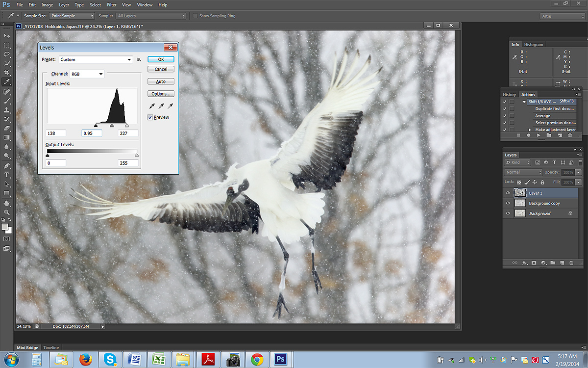Toggle visibility of the Background layer
This screenshot has width=588, height=368.
click(x=508, y=213)
